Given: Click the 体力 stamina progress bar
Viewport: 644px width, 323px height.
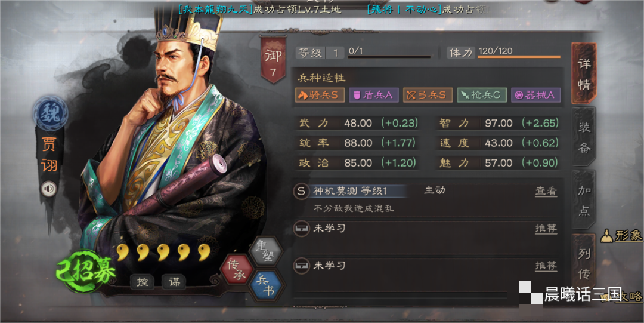Looking at the screenshot, I should pyautogui.click(x=519, y=57).
